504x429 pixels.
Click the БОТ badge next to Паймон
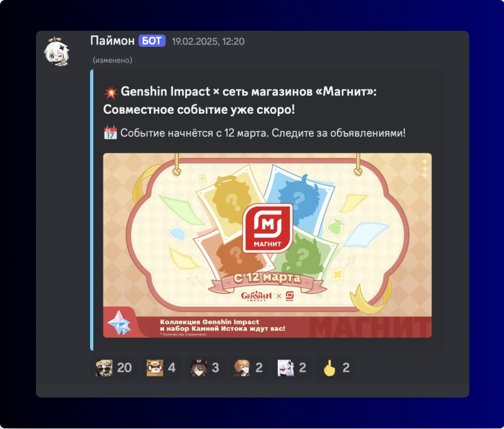coord(152,41)
